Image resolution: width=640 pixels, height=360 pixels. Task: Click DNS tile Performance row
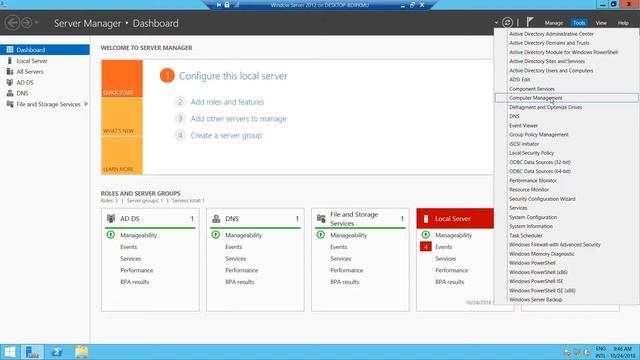tap(242, 270)
